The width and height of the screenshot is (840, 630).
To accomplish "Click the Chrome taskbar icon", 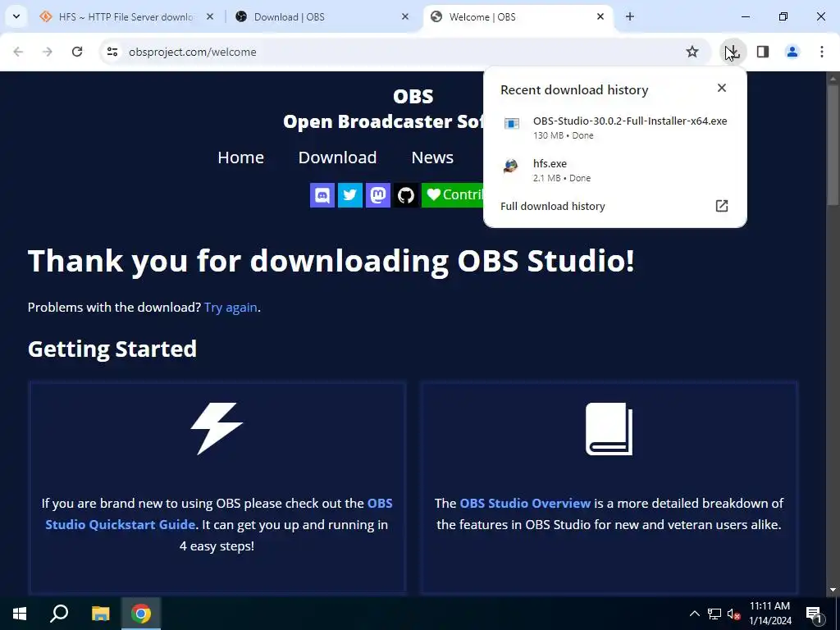I will [x=141, y=614].
